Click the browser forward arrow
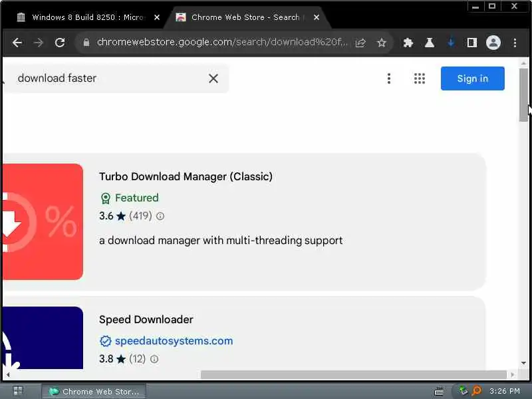The width and height of the screenshot is (532, 399). 39,43
